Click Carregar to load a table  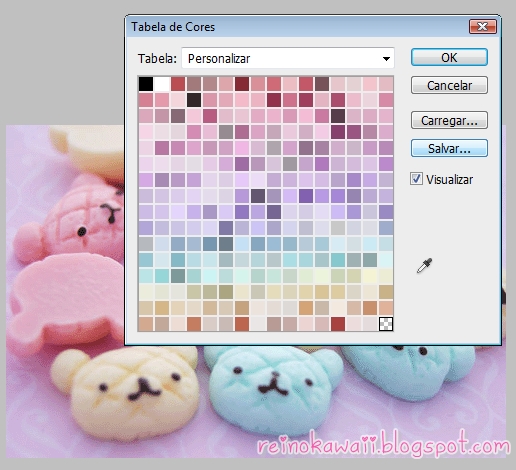tap(449, 120)
